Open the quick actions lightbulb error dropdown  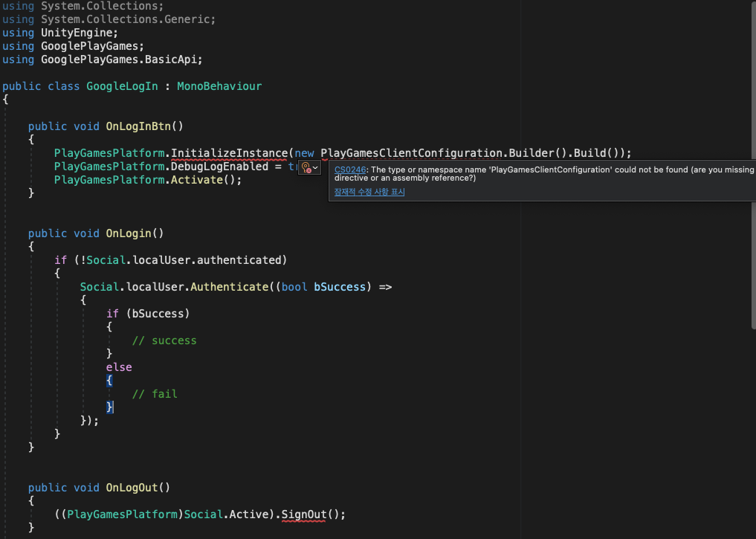(x=309, y=168)
